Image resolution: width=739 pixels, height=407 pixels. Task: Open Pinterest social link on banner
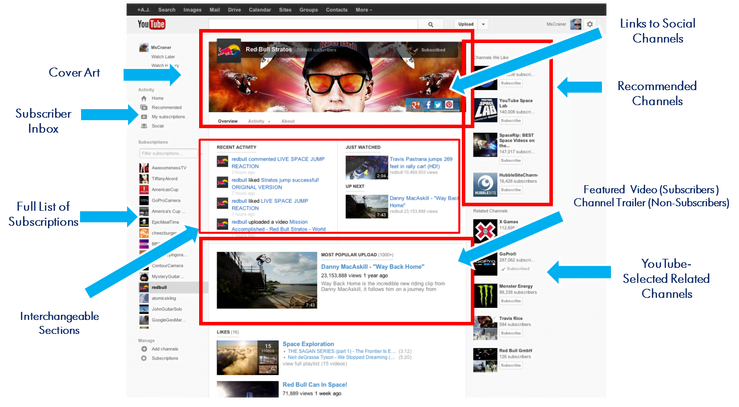pyautogui.click(x=449, y=105)
